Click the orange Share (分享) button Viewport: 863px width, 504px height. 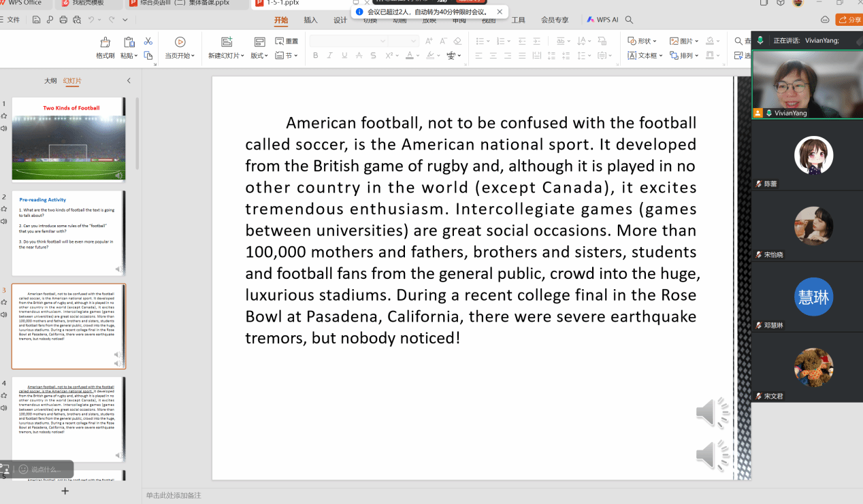pos(848,20)
